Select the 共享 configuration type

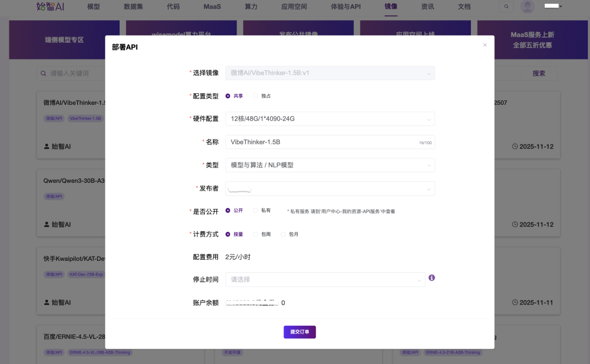(x=234, y=96)
